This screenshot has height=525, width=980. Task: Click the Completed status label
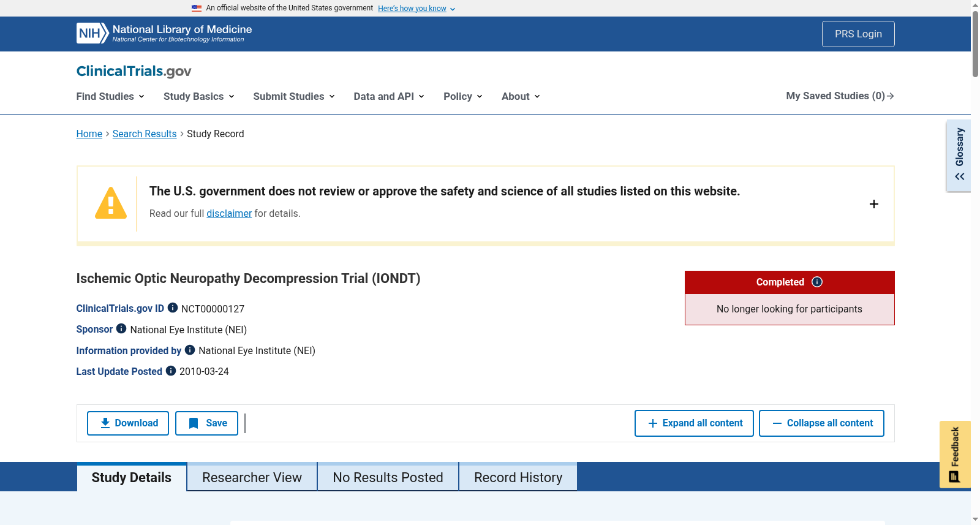click(x=780, y=282)
